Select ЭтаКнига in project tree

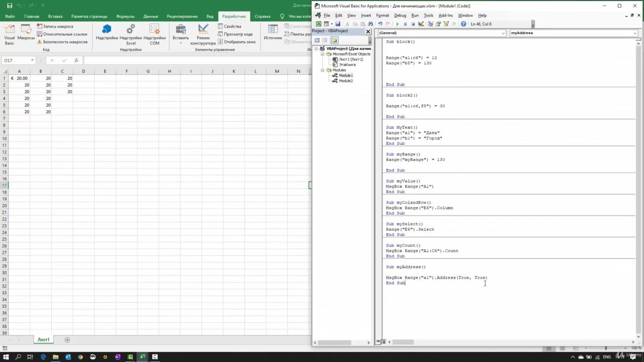[347, 65]
